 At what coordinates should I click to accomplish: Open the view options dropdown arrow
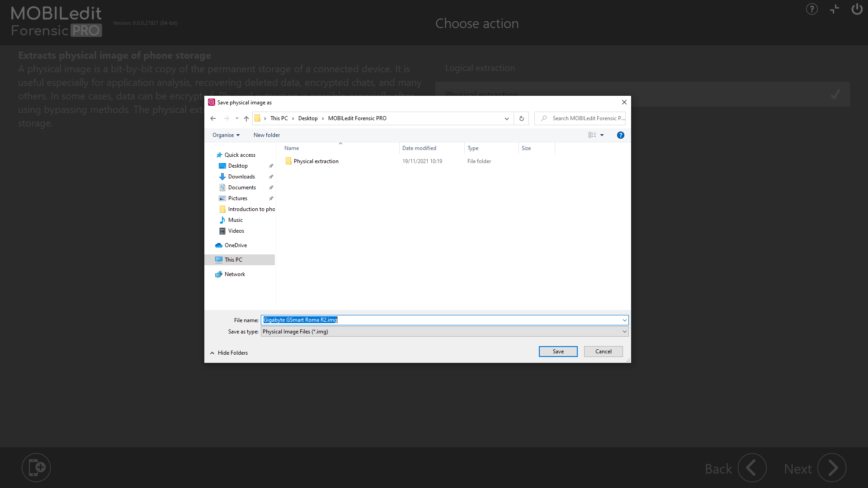tap(602, 135)
